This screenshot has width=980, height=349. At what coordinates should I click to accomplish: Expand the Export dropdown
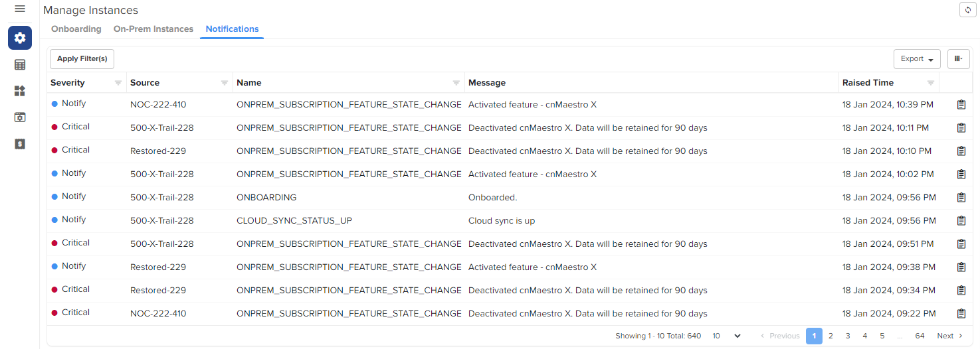pyautogui.click(x=916, y=59)
